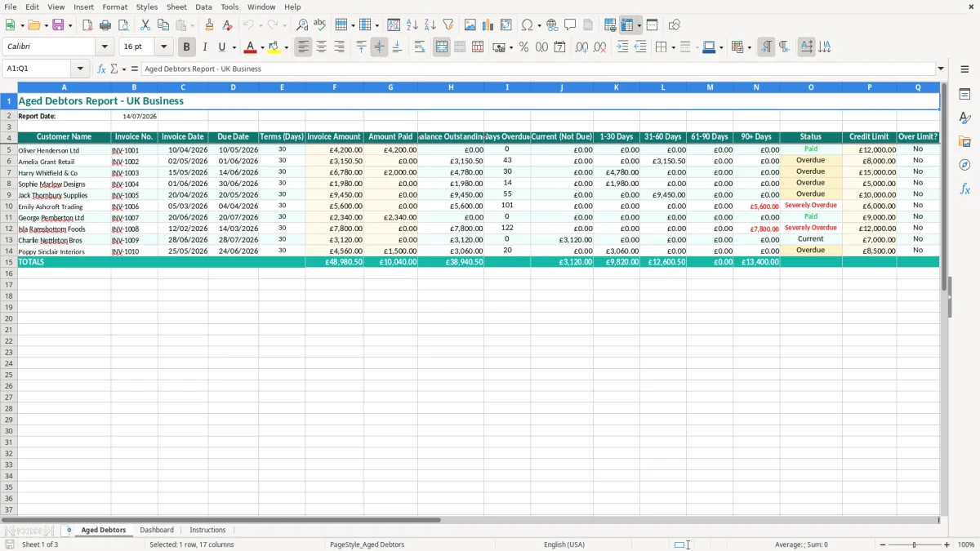Toggle Print Preview icon
The height and width of the screenshot is (551, 980).
coord(123,25)
